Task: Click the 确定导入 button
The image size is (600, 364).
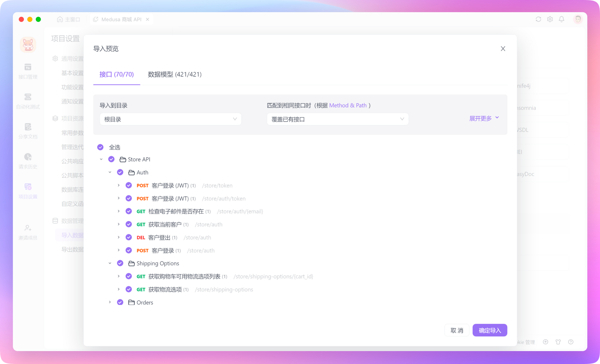Action: (490, 330)
